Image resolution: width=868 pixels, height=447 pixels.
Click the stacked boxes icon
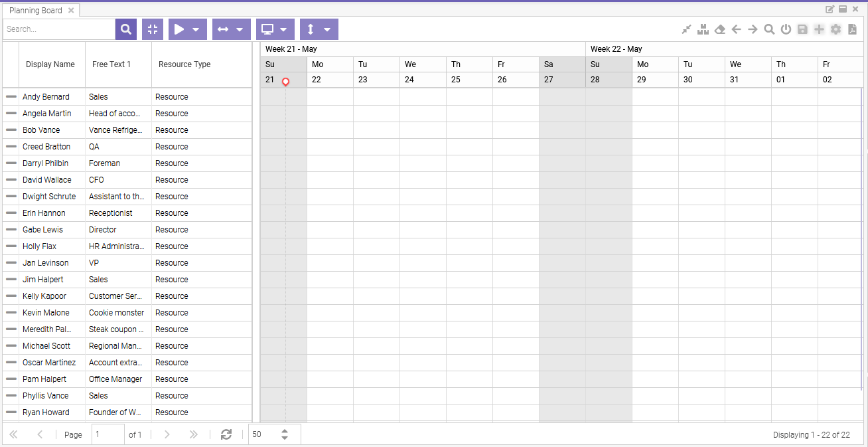point(703,29)
